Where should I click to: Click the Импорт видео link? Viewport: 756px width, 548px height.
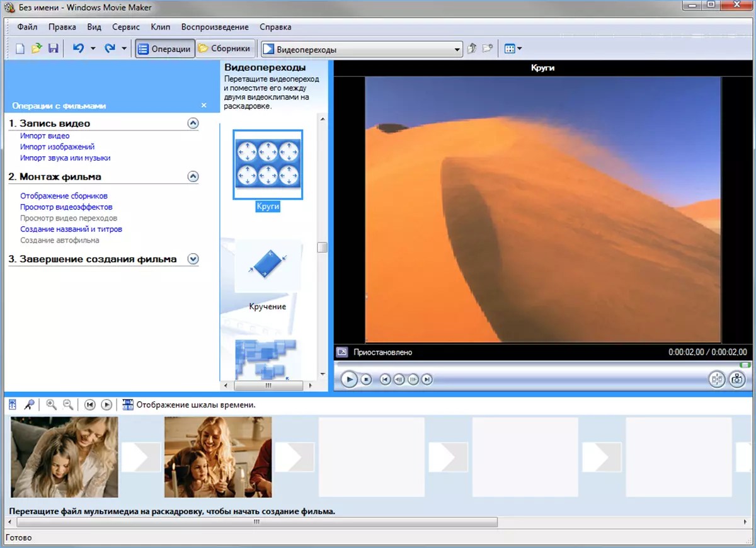coord(45,136)
